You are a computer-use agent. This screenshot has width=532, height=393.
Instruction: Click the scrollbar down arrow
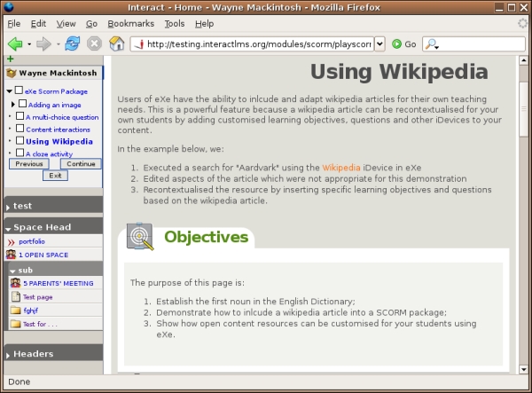pos(523,369)
